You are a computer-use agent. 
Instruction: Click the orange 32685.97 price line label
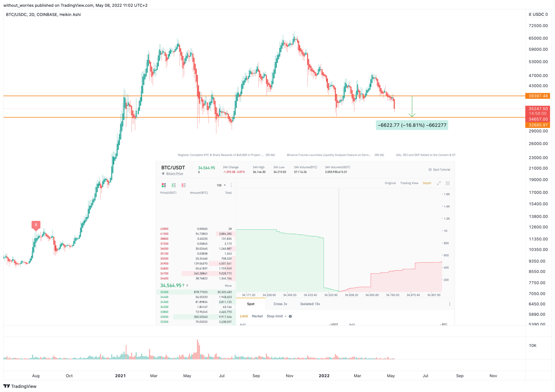(x=538, y=125)
